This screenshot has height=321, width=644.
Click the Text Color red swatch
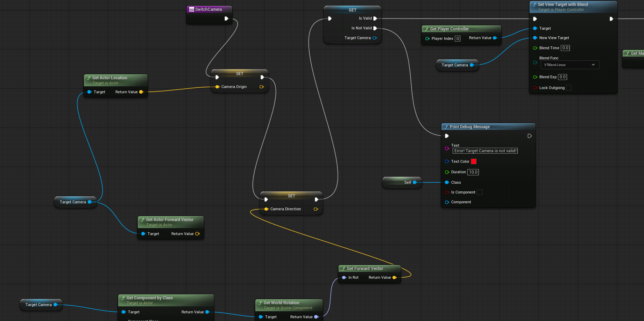pyautogui.click(x=474, y=161)
